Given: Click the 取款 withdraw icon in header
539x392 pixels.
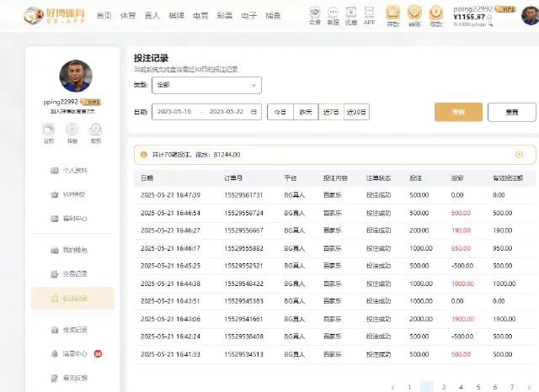Looking at the screenshot, I should (435, 13).
